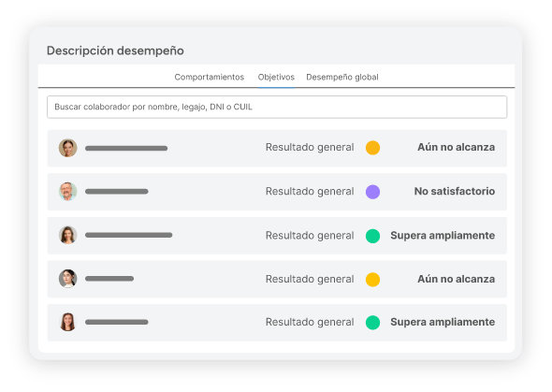Click avatar in first Aún no alcanza row
Image resolution: width=552 pixels, height=392 pixels.
(x=68, y=148)
